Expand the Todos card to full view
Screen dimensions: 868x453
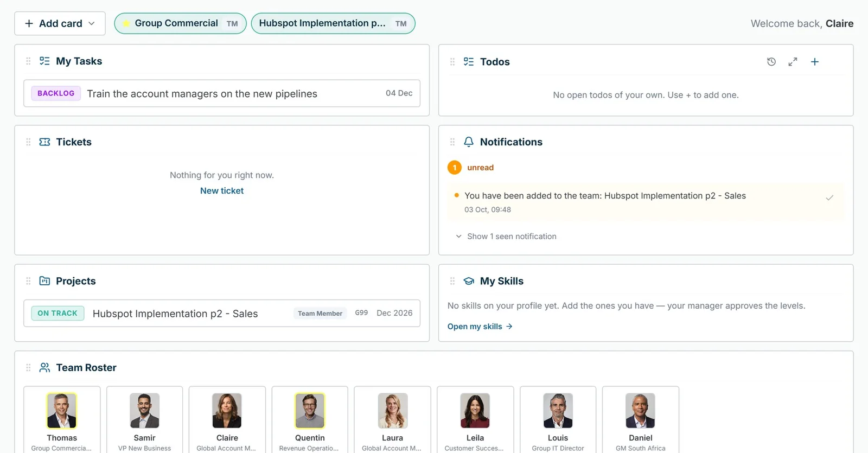point(793,62)
